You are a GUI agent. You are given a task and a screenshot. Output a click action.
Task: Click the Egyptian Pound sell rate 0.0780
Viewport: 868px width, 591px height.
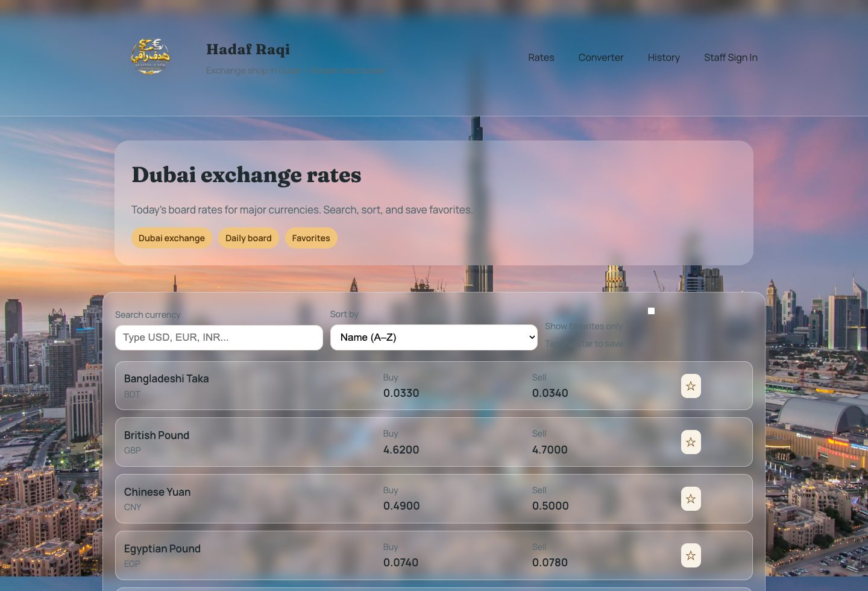pos(550,563)
